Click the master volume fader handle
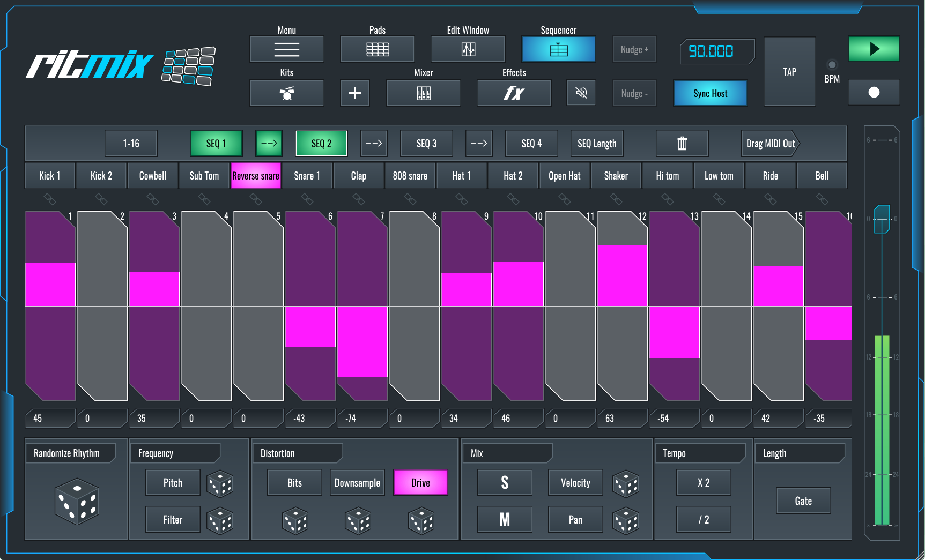The image size is (925, 560). [882, 219]
